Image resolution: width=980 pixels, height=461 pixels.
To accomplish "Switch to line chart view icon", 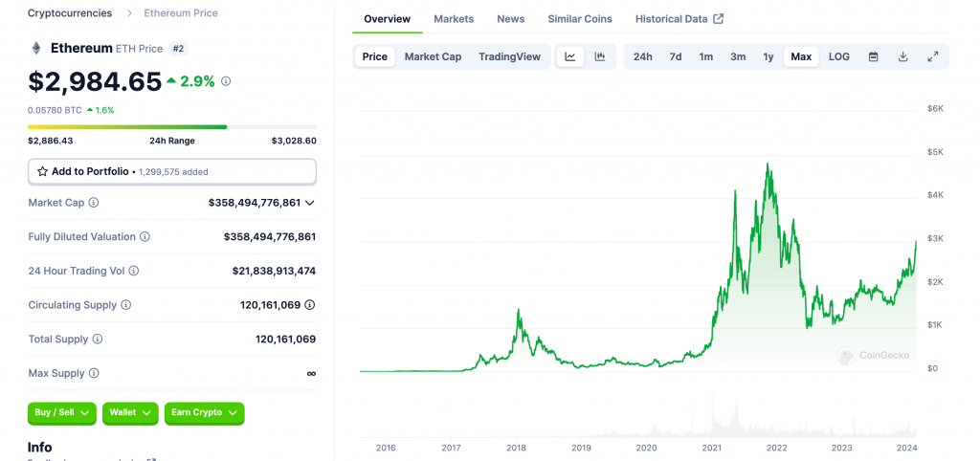I will [x=570, y=56].
